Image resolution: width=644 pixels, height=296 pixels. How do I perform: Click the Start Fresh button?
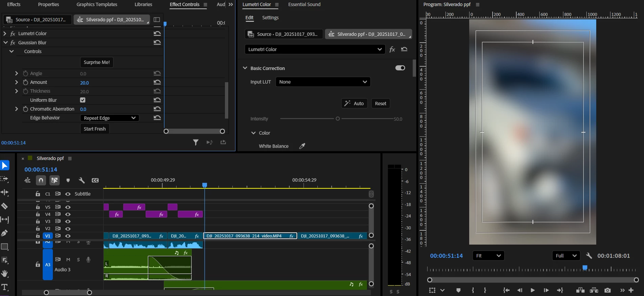pyautogui.click(x=95, y=129)
